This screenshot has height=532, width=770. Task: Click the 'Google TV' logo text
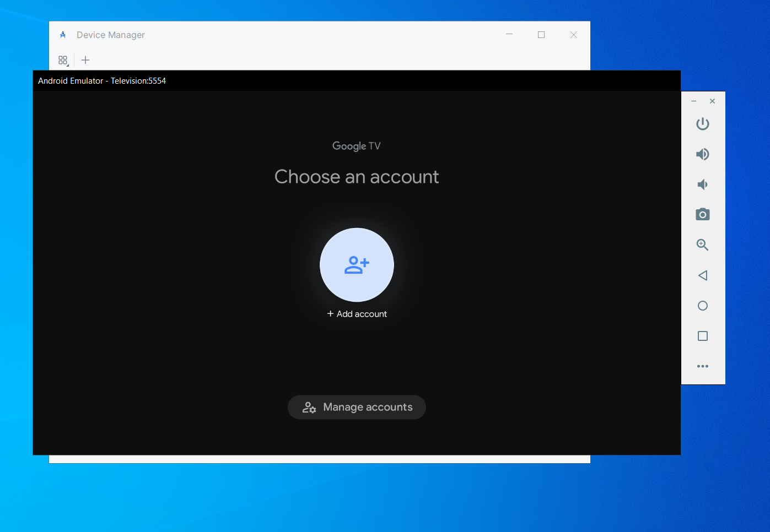pyautogui.click(x=357, y=146)
